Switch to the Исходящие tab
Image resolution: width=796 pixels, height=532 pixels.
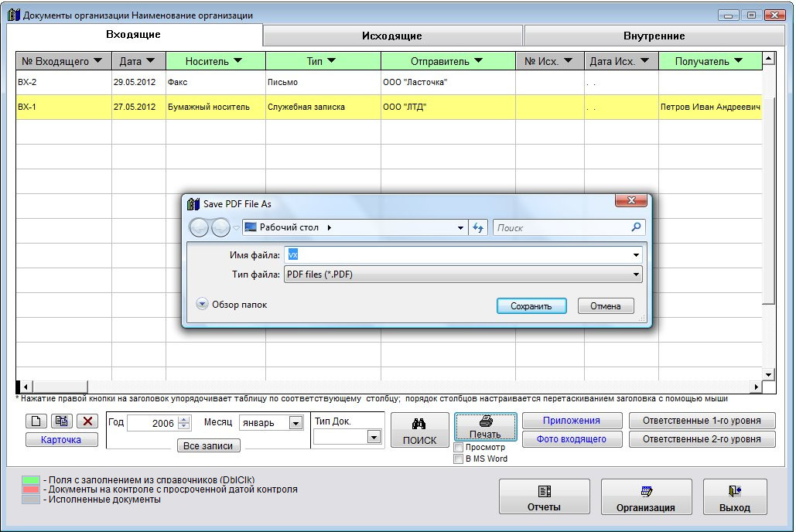[x=392, y=36]
